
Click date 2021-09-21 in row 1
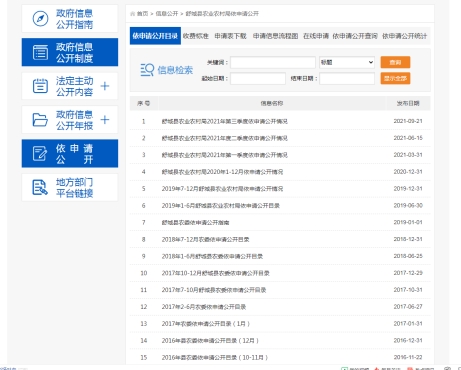pyautogui.click(x=408, y=121)
